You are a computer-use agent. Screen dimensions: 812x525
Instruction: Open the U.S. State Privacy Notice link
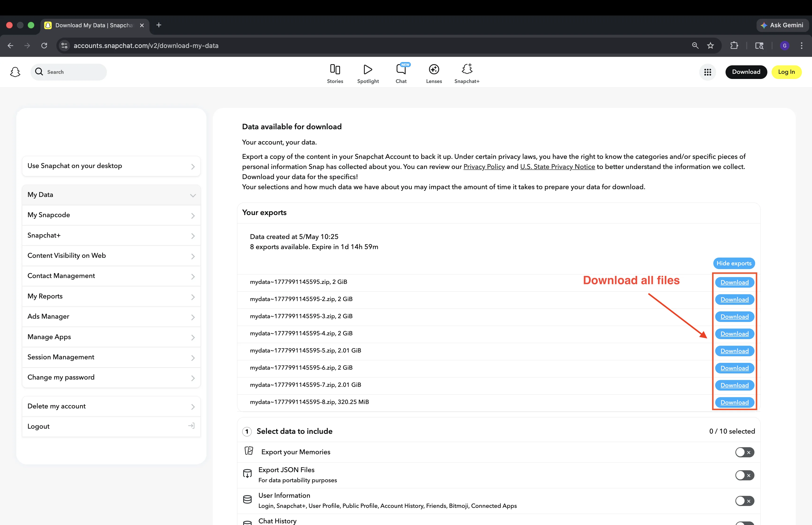(x=558, y=167)
